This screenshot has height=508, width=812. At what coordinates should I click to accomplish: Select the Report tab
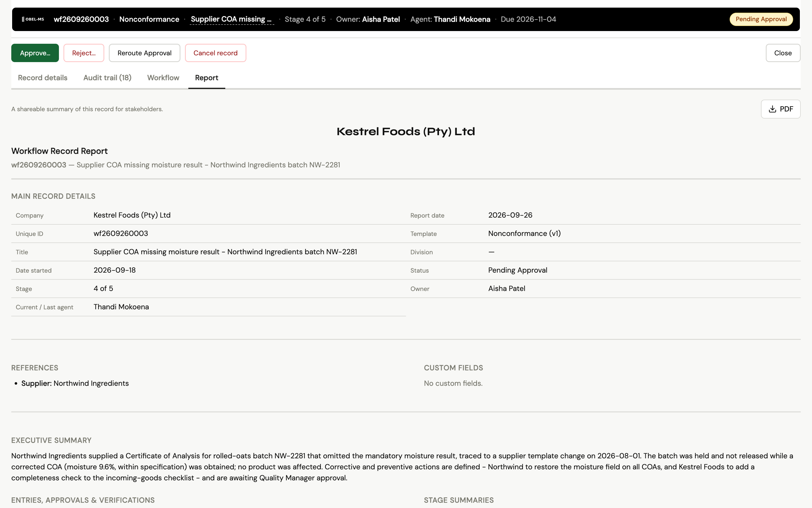[207, 78]
